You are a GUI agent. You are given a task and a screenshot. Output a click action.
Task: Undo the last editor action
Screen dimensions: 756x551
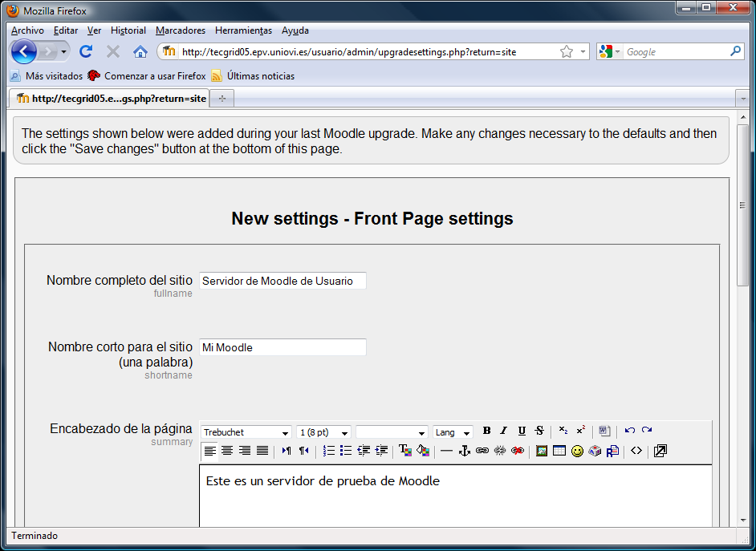point(629,431)
